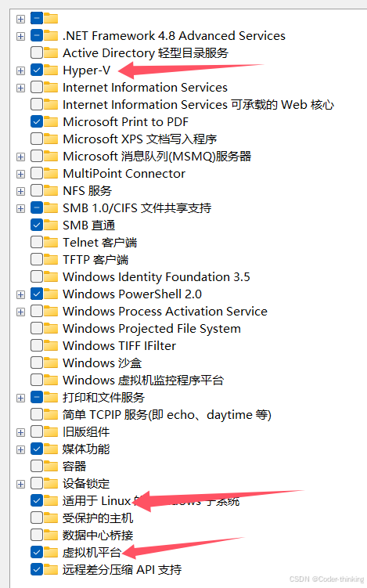Click the Microsoft Print to PDF folder icon

tap(51, 121)
